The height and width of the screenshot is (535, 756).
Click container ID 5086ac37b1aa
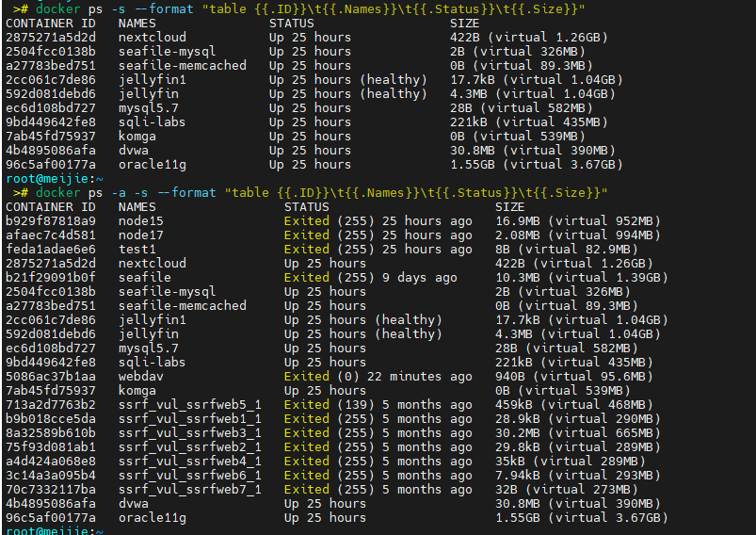point(51,377)
